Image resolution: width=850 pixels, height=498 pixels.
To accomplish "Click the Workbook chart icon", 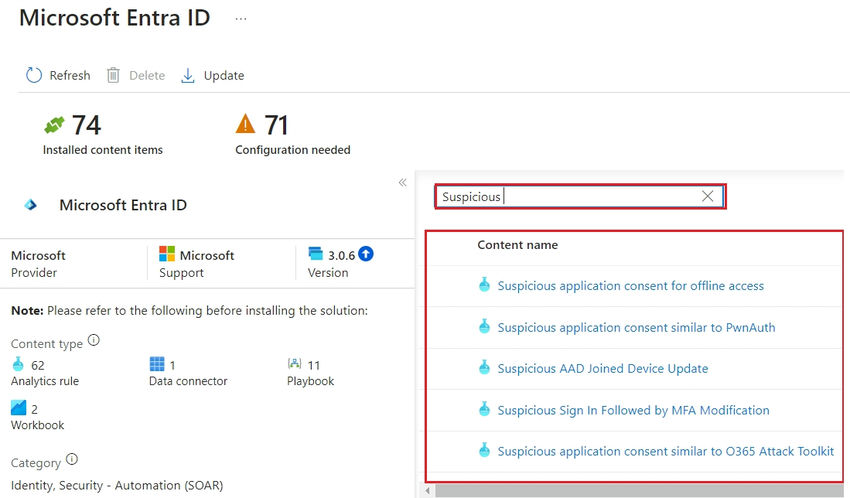I will click(18, 407).
